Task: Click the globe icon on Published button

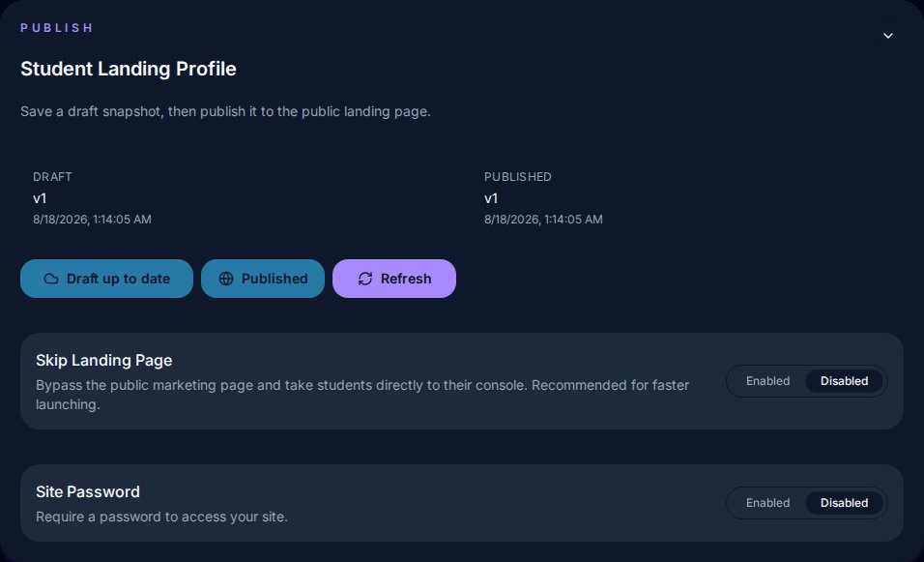Action: [x=226, y=279]
